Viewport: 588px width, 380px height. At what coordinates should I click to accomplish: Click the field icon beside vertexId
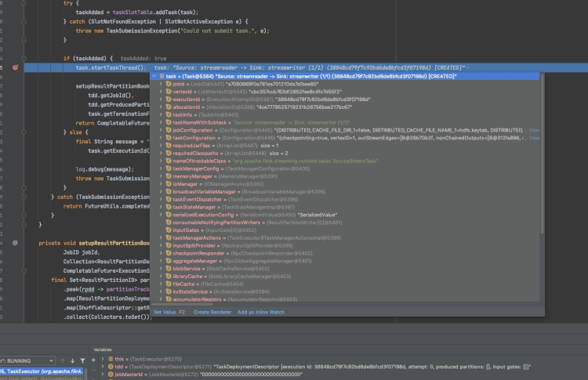[169, 92]
